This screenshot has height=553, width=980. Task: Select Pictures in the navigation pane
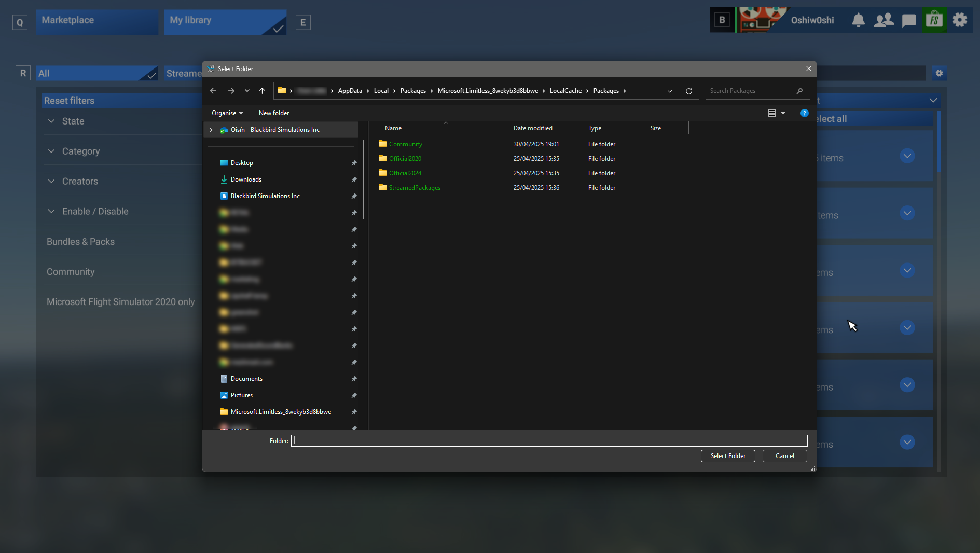(242, 395)
